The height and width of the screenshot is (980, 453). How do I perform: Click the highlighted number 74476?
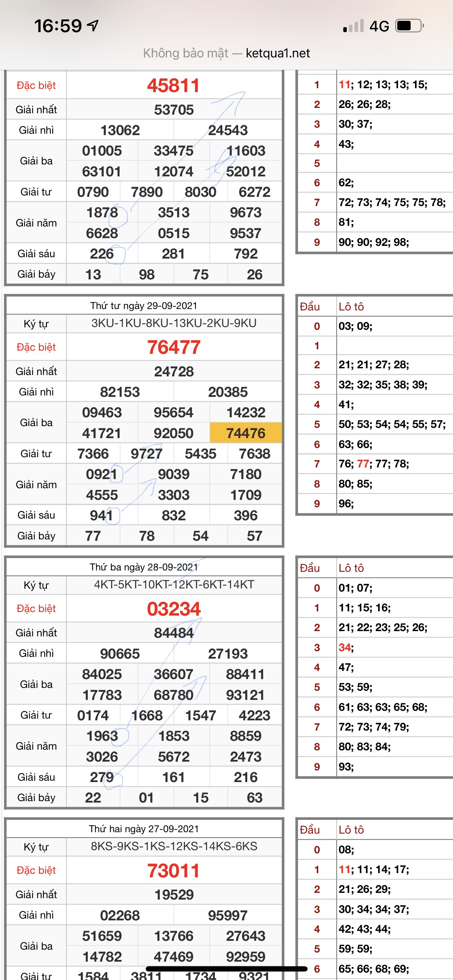(246, 433)
